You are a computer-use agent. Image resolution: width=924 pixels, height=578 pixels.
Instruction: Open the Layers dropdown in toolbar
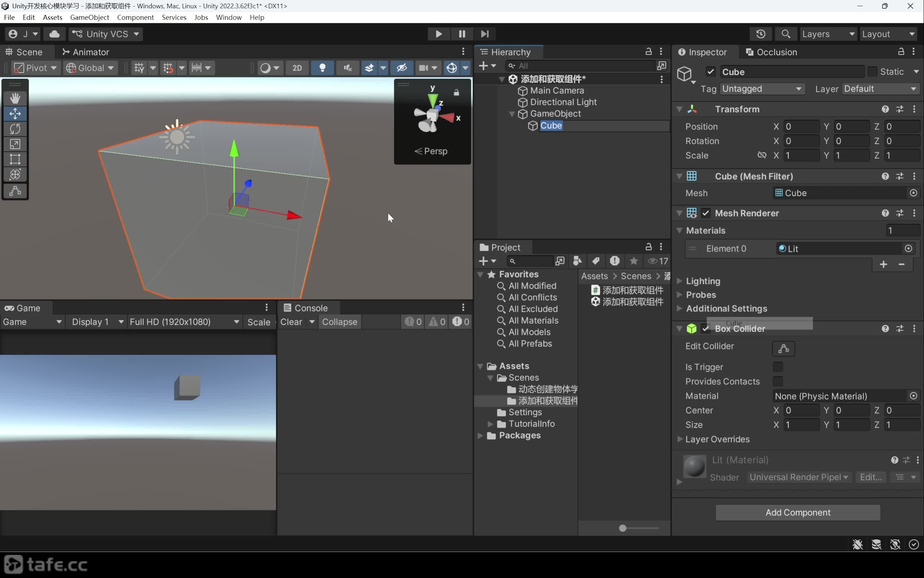pos(828,34)
